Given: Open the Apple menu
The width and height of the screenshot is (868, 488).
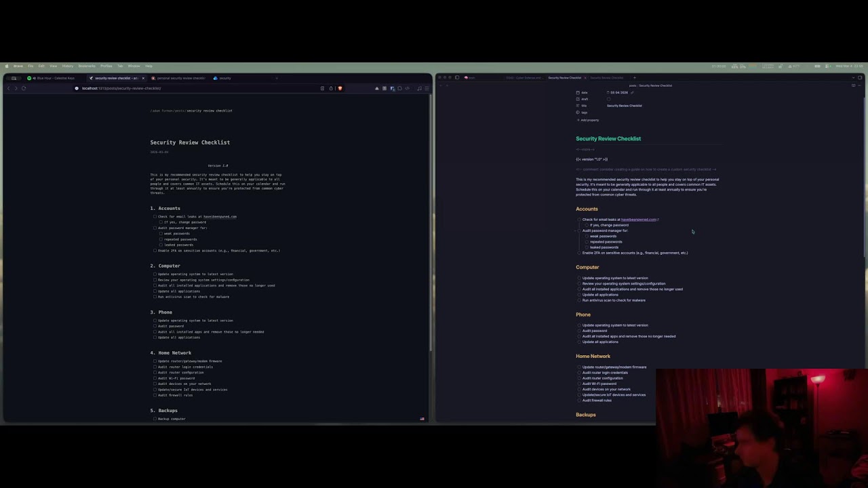Looking at the screenshot, I should [x=7, y=66].
